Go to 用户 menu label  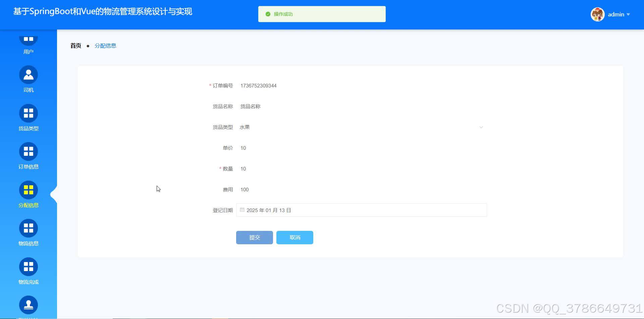[29, 52]
